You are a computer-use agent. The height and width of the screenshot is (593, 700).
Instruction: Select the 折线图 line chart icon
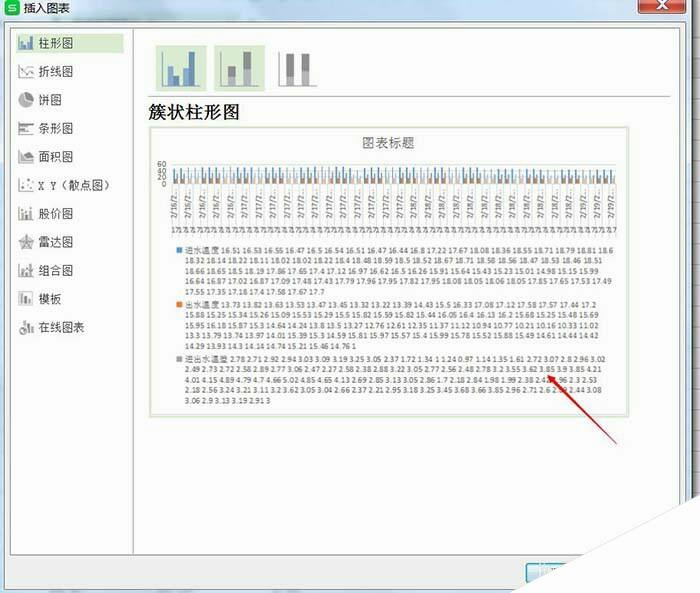pos(26,71)
